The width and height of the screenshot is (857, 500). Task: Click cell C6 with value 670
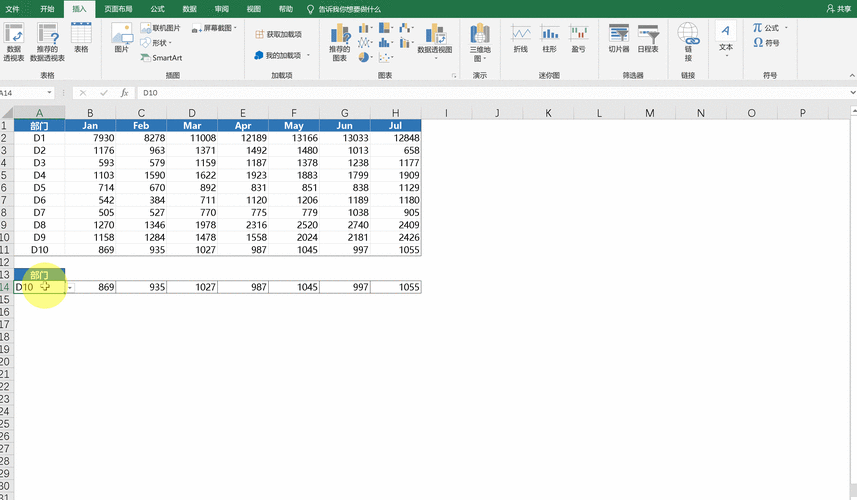141,188
